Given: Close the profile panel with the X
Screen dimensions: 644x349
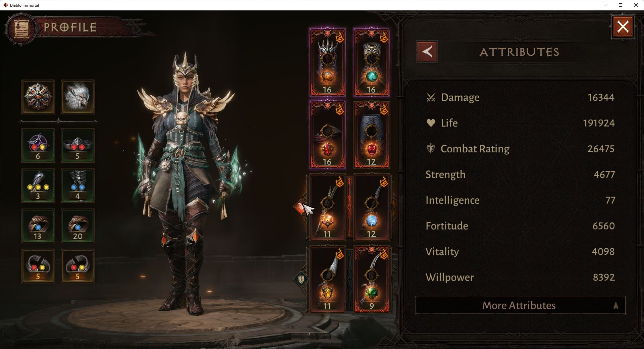Looking at the screenshot, I should click(623, 27).
